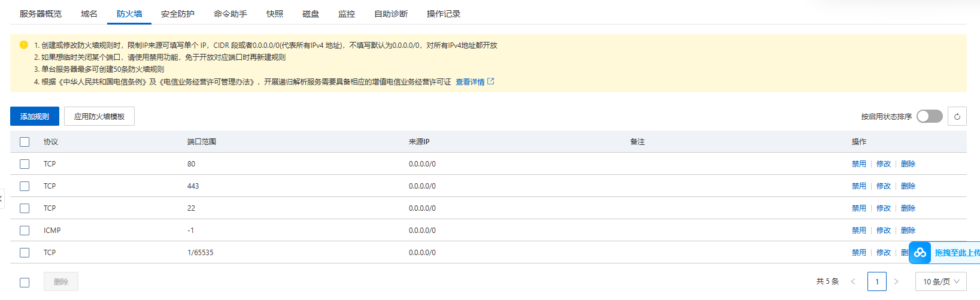The height and width of the screenshot is (300, 980).
Task: Click the port range 1/65535 cell
Action: pyautogui.click(x=201, y=253)
